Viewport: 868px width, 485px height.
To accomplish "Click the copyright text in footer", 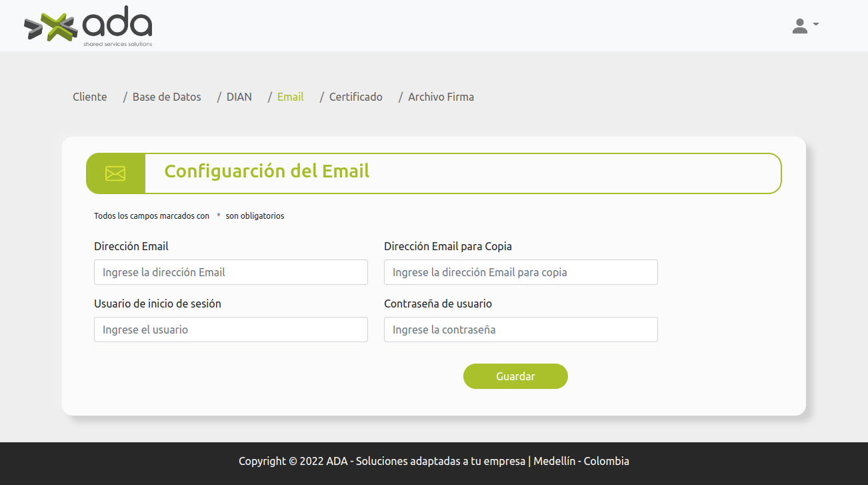I will click(x=434, y=461).
